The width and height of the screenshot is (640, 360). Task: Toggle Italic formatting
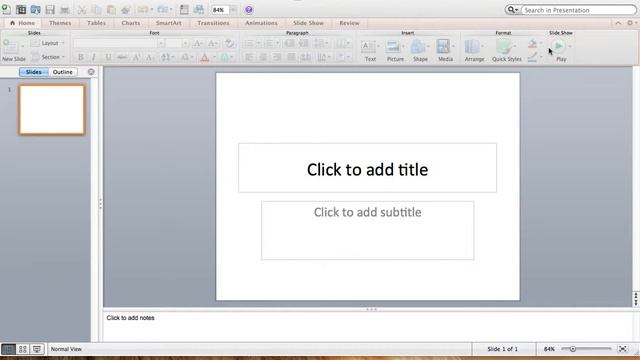pos(94,58)
